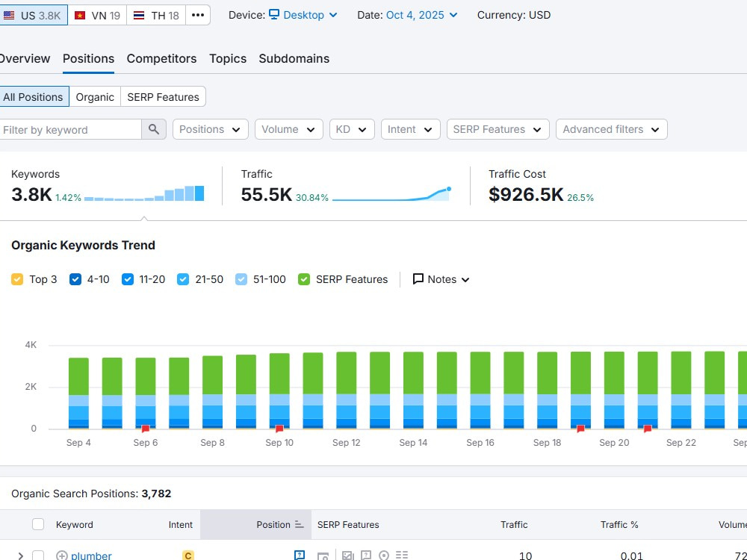Tick the select-all checkbox in the table header
This screenshot has width=747, height=560.
tap(38, 524)
